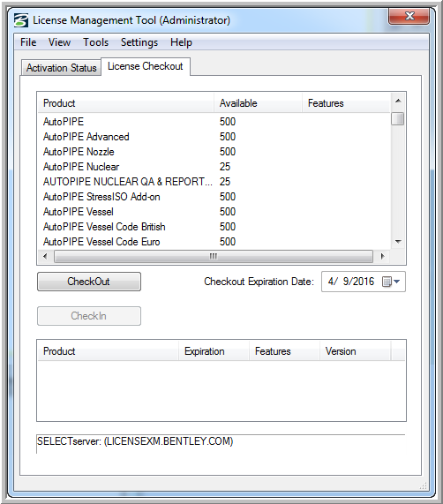Switch to the Activation Status tab

62,68
